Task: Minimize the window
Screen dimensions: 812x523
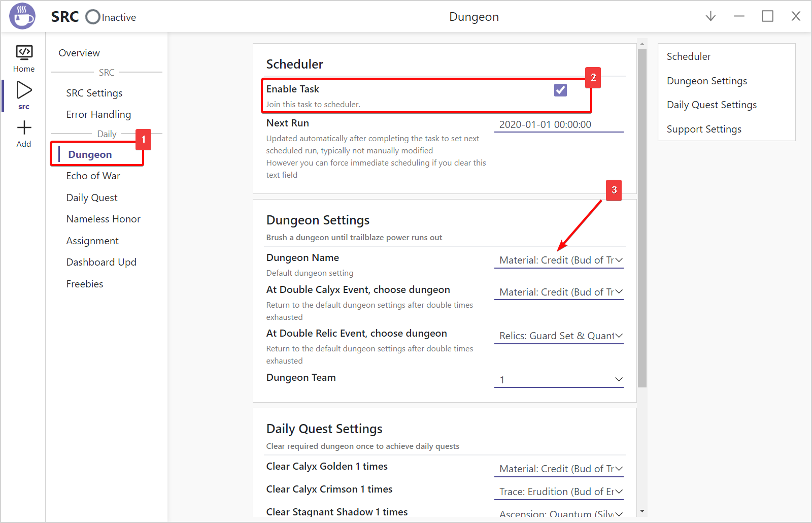Action: point(739,16)
